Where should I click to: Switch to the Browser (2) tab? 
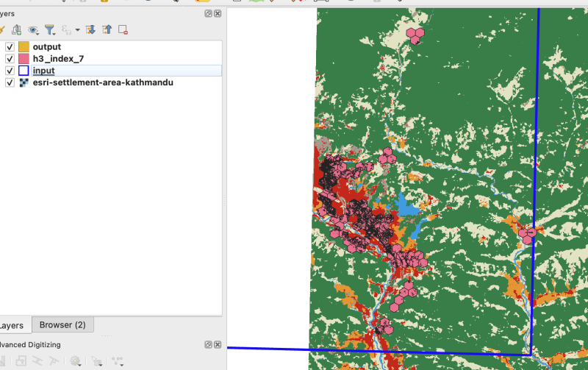[x=62, y=325]
